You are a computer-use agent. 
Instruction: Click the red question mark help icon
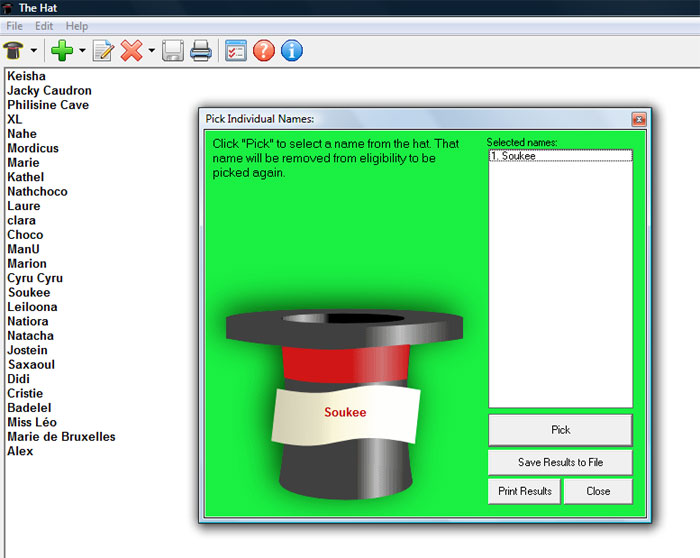pyautogui.click(x=264, y=50)
